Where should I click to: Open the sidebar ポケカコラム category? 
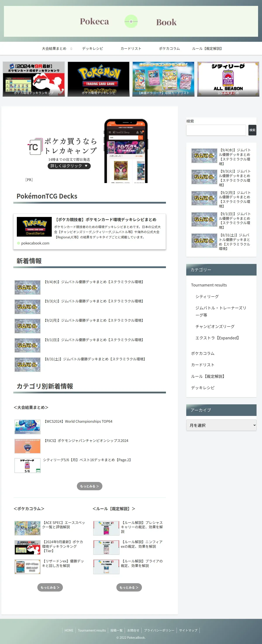[203, 353]
